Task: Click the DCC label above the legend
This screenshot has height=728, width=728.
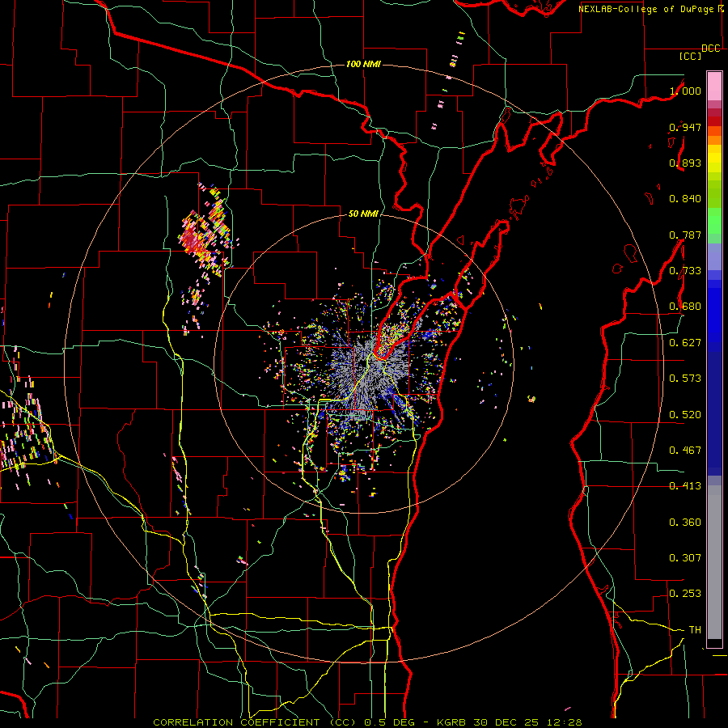Action: [x=711, y=49]
